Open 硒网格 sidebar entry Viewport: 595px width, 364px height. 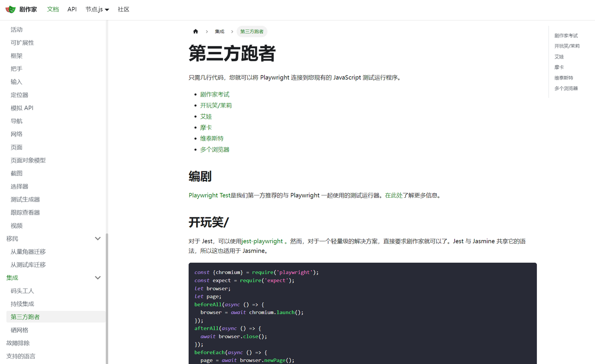pyautogui.click(x=20, y=330)
